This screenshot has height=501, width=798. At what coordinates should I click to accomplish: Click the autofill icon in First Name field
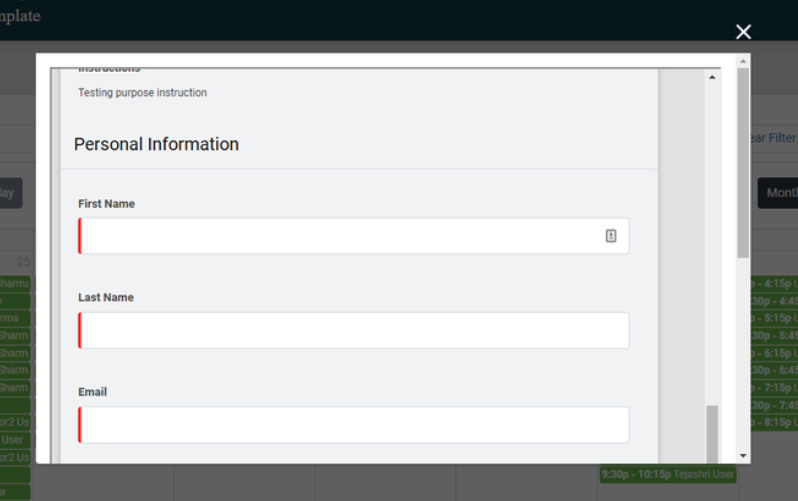pyautogui.click(x=611, y=236)
